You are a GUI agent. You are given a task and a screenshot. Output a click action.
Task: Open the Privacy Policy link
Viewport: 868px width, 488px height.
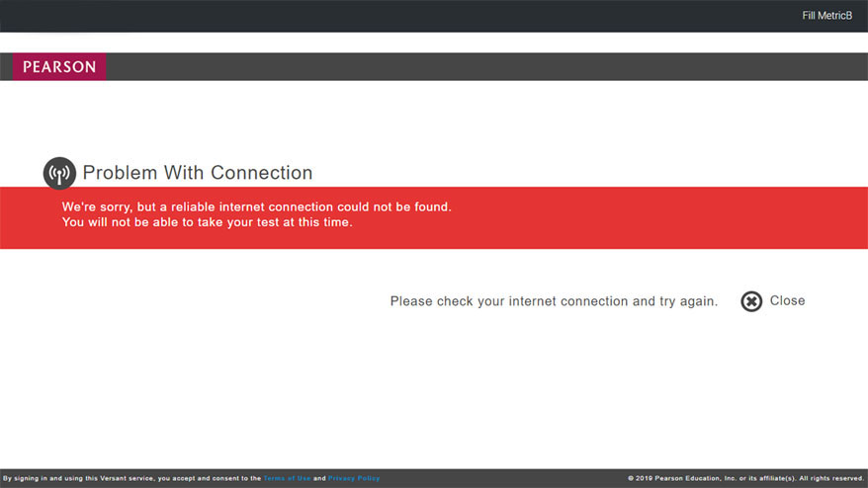(353, 478)
